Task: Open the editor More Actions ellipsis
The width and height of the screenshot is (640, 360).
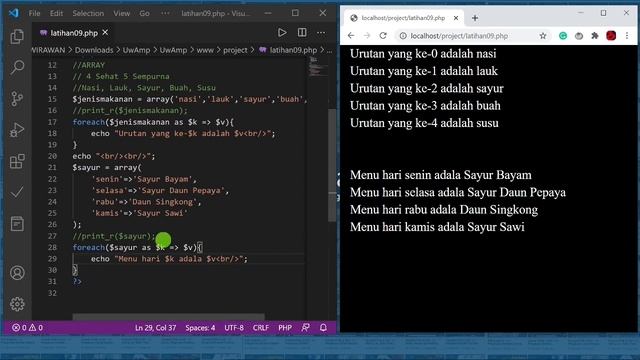Action: coord(321,33)
